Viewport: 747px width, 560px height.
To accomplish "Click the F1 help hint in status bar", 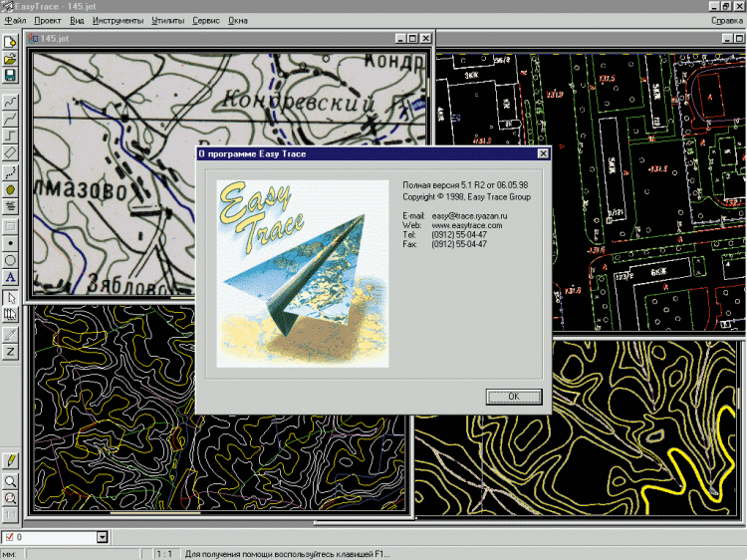I will 287,554.
